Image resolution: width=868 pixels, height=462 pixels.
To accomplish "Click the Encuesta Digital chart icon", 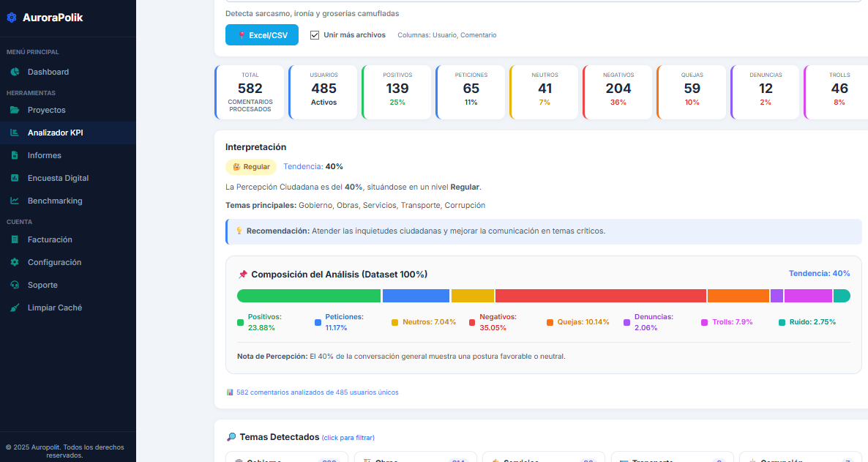I will (14, 178).
